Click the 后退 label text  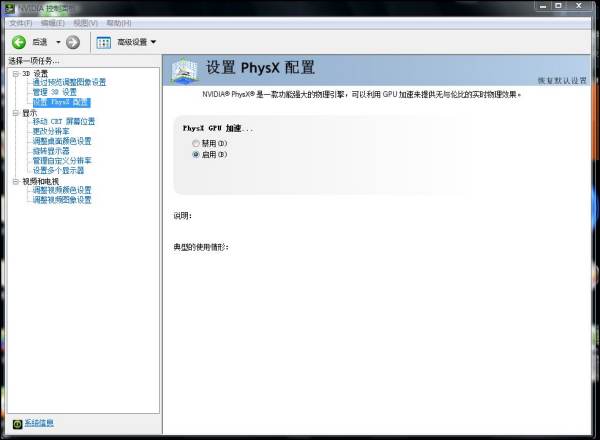tap(39, 42)
